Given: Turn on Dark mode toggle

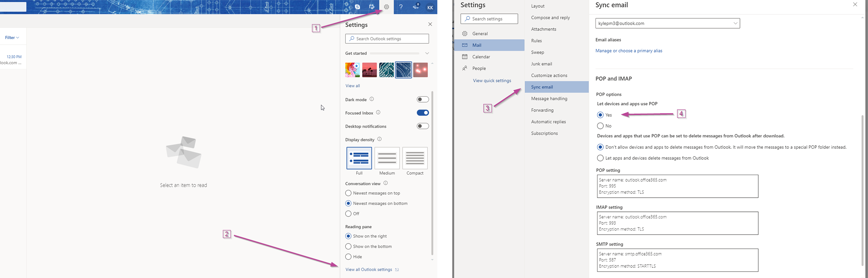Looking at the screenshot, I should point(422,99).
